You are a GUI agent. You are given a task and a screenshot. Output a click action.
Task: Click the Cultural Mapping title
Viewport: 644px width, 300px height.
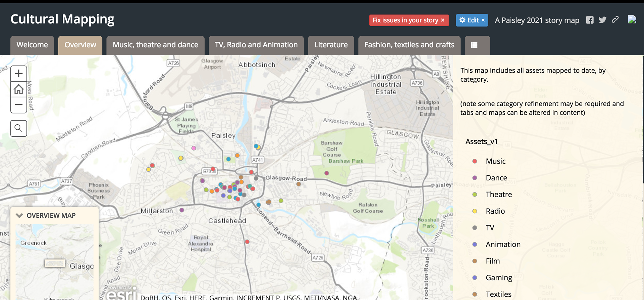point(62,19)
